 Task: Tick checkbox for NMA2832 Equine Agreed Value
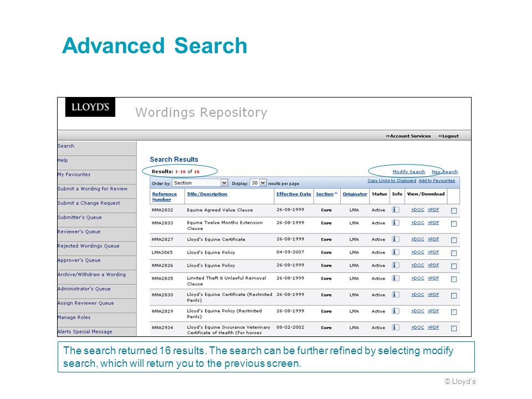[x=454, y=211]
